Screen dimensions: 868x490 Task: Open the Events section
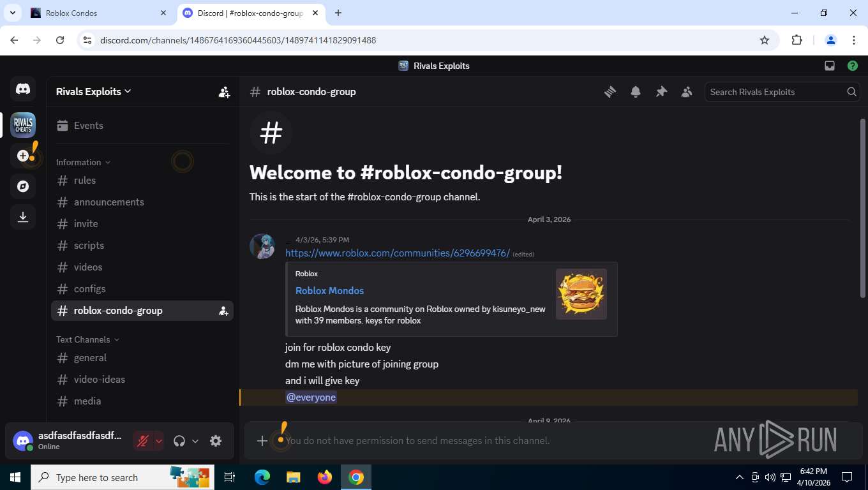[x=142, y=126]
